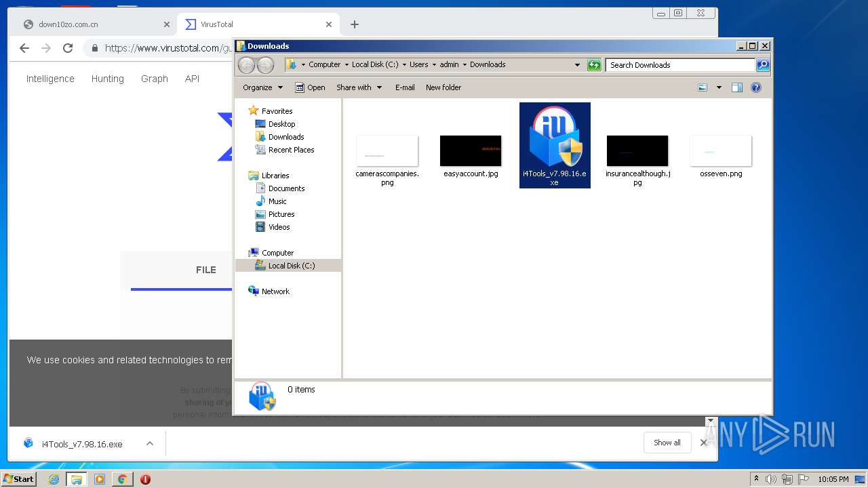Image resolution: width=868 pixels, height=488 pixels.
Task: Click Show all downloads button
Action: [667, 443]
